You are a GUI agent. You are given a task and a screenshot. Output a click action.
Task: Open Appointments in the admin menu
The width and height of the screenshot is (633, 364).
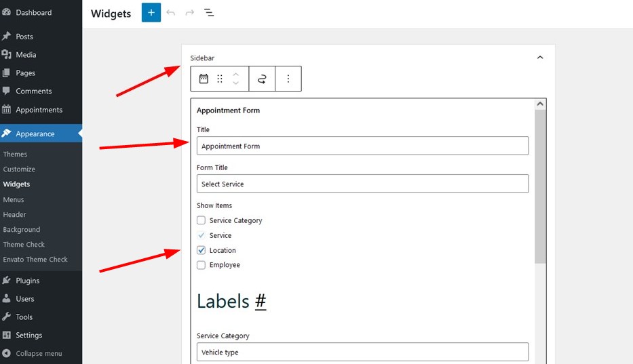(41, 110)
